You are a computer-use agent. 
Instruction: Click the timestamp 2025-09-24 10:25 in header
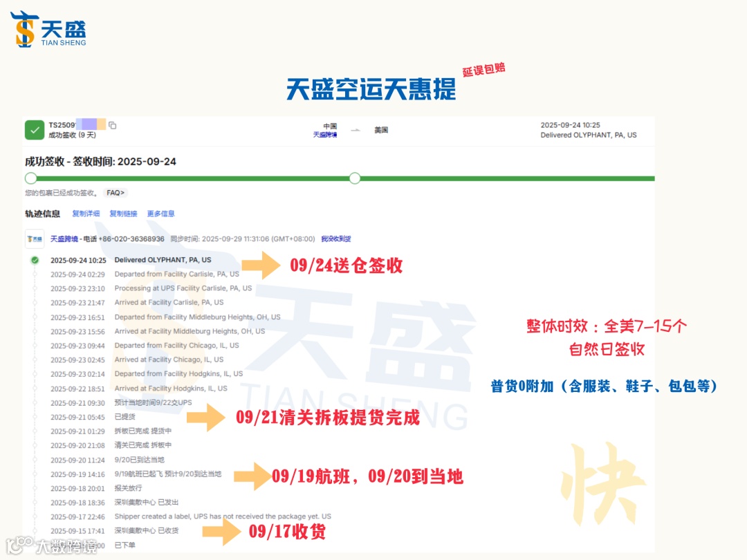pos(570,125)
